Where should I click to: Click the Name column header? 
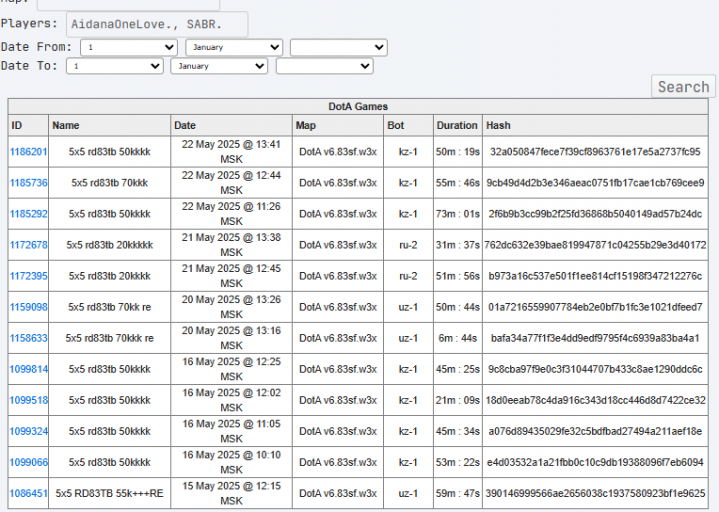click(110, 126)
